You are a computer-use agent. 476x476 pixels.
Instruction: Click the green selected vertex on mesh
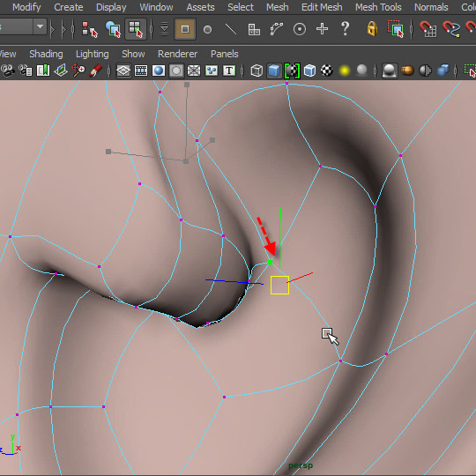[271, 263]
